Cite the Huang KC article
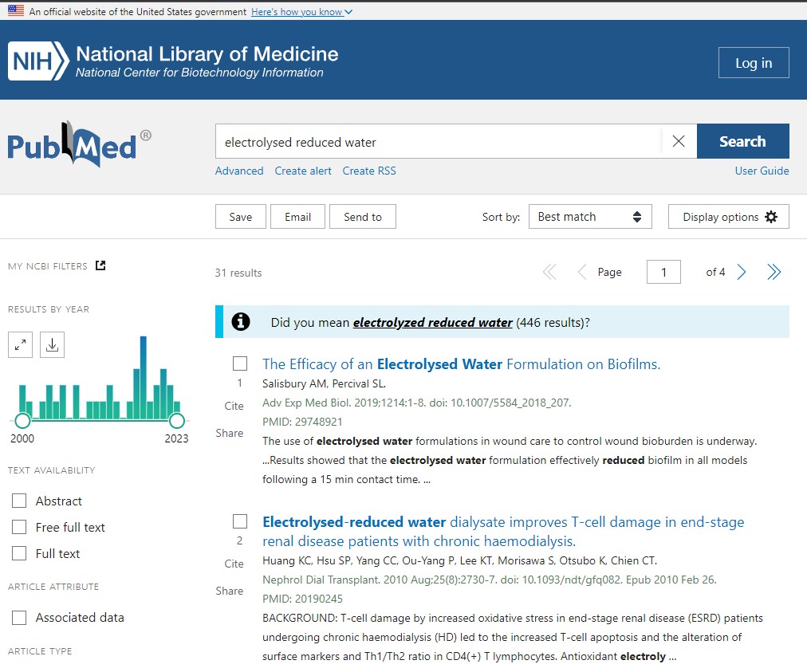This screenshot has height=672, width=807. (x=234, y=564)
